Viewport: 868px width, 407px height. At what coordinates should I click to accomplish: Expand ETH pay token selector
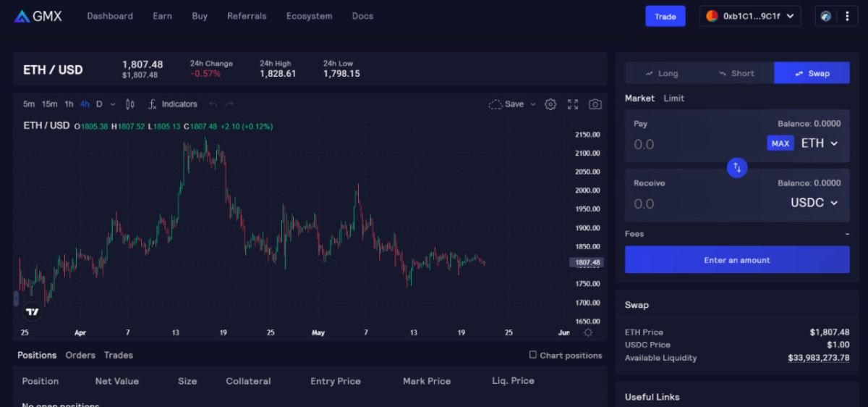820,143
